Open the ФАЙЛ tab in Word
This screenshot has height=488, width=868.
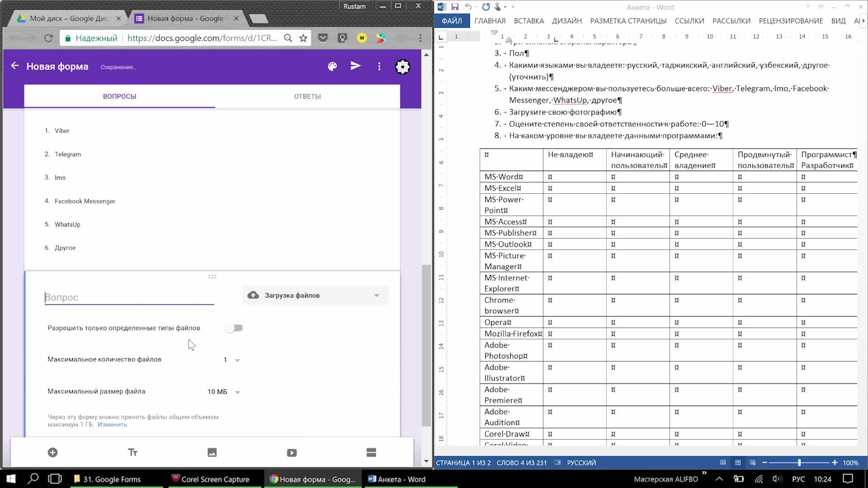pyautogui.click(x=452, y=21)
